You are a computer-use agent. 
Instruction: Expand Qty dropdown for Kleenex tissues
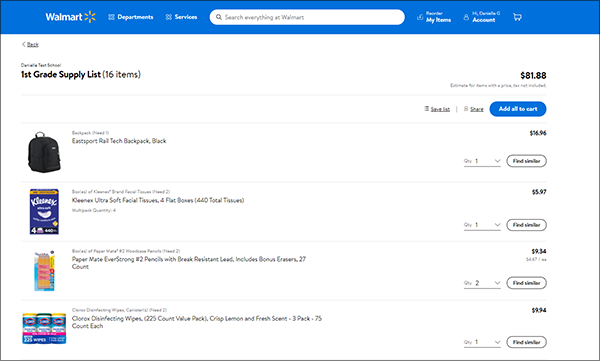(482, 225)
